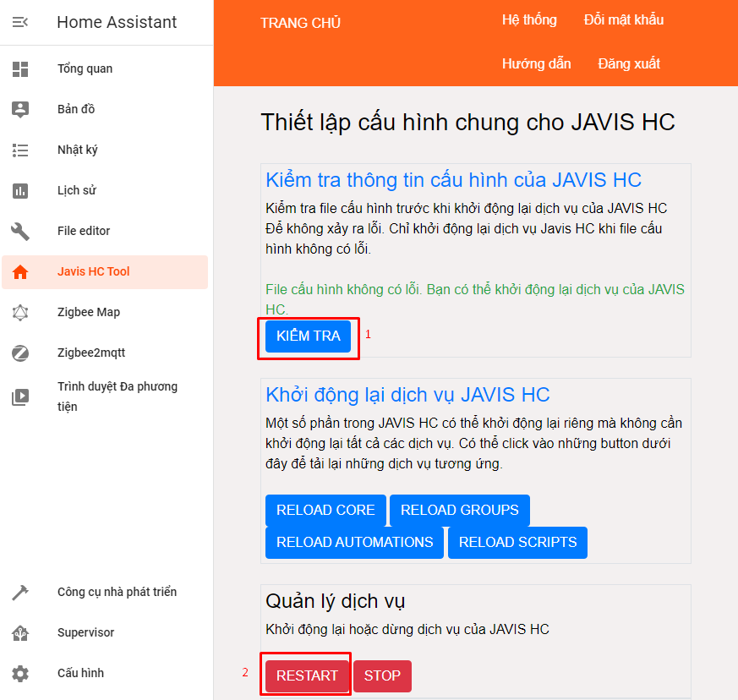Click the Quản lý dịch vụ heading

(335, 602)
